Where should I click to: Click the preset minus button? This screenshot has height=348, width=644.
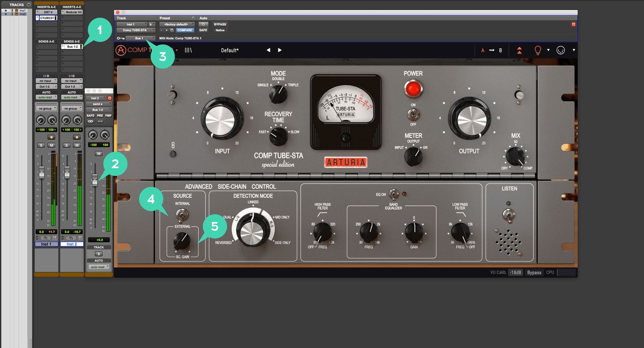coord(161,30)
